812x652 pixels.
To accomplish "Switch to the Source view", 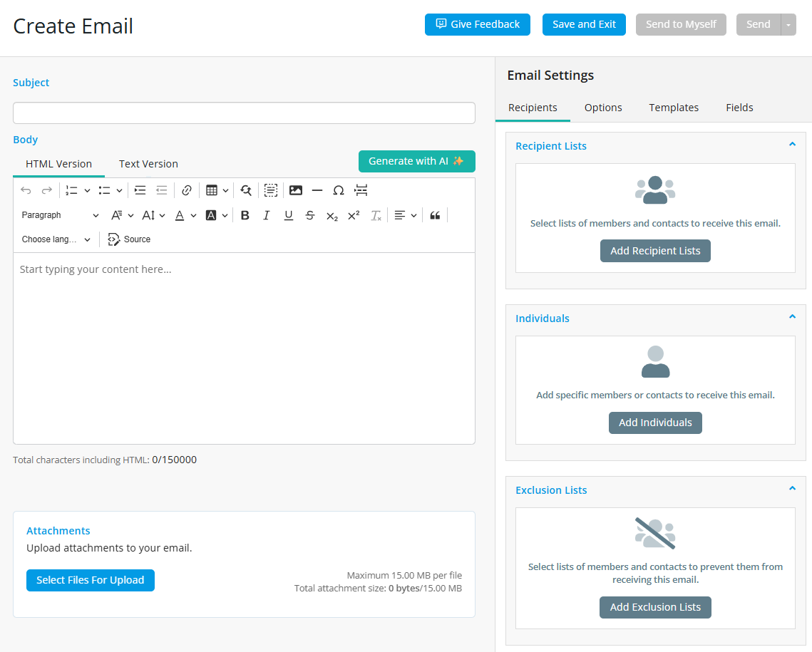I will (129, 239).
